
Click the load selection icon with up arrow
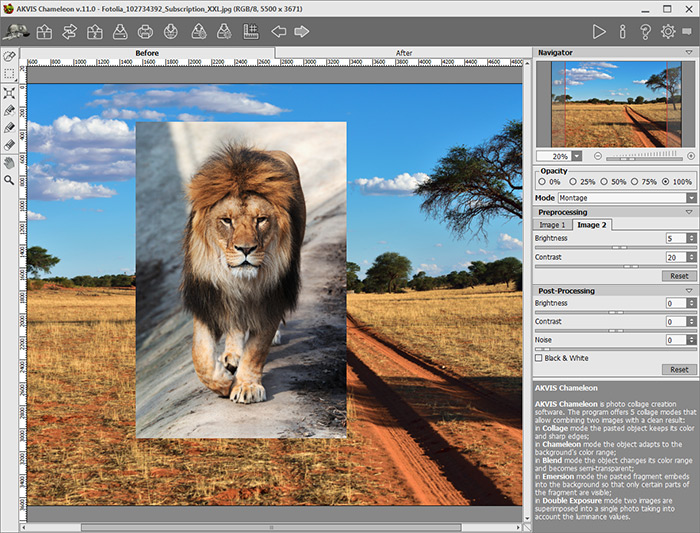[199, 32]
